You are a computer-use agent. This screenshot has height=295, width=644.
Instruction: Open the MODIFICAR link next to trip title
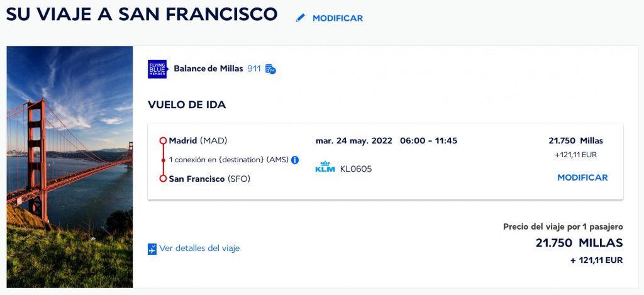tap(338, 18)
